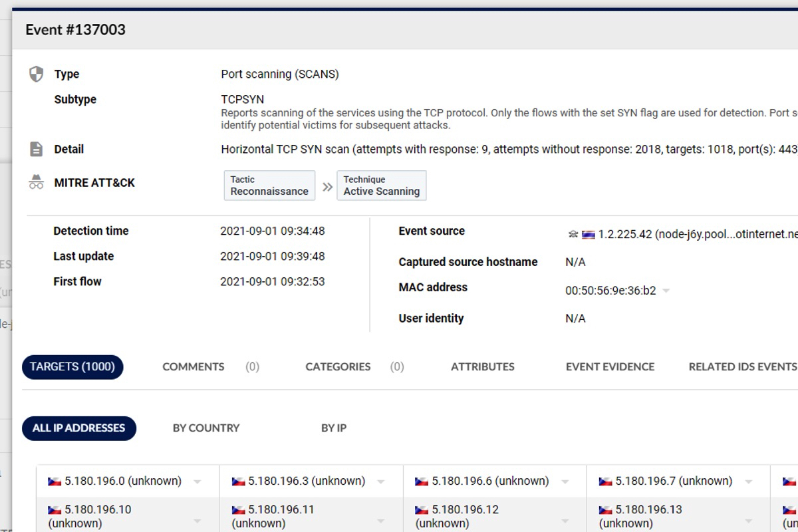
Task: Open the Event Evidence tab
Action: tap(610, 366)
